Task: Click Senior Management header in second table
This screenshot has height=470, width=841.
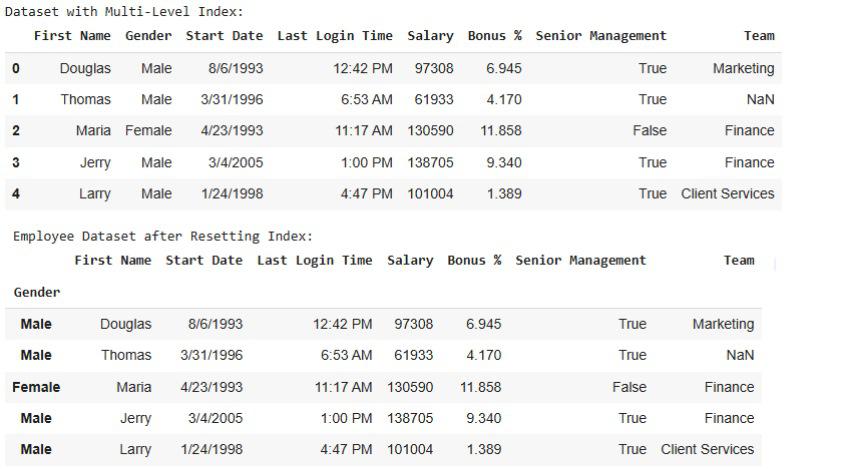Action: pyautogui.click(x=581, y=261)
